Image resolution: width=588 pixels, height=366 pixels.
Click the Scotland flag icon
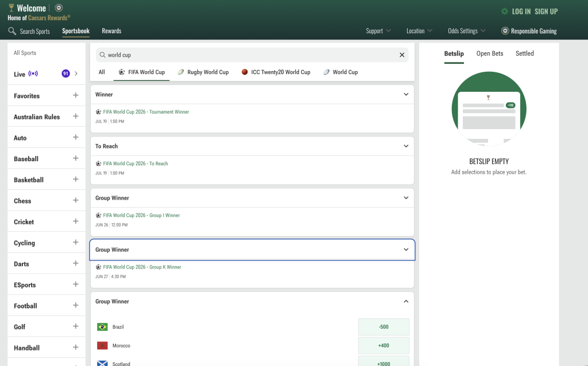[x=102, y=363]
